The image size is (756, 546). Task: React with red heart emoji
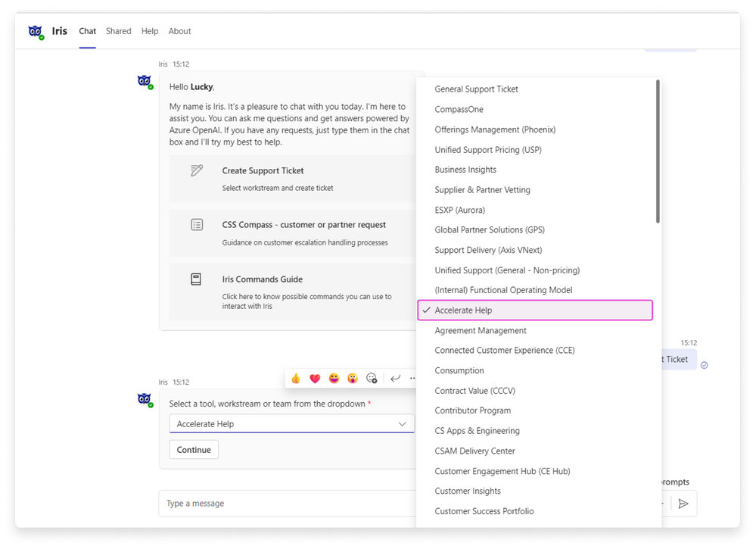click(315, 378)
